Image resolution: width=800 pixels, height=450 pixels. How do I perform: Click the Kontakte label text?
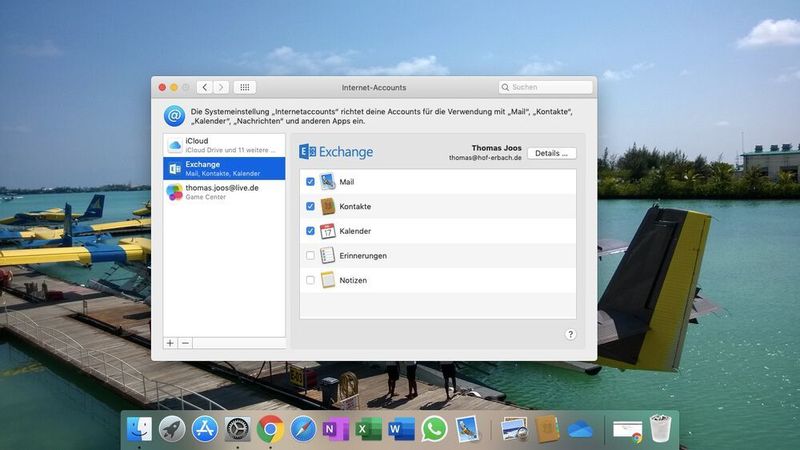355,206
